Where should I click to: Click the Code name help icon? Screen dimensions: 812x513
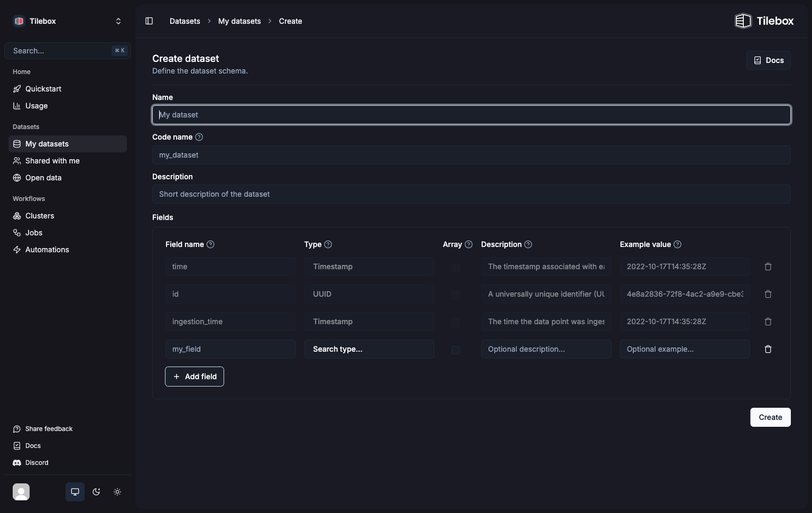(199, 137)
